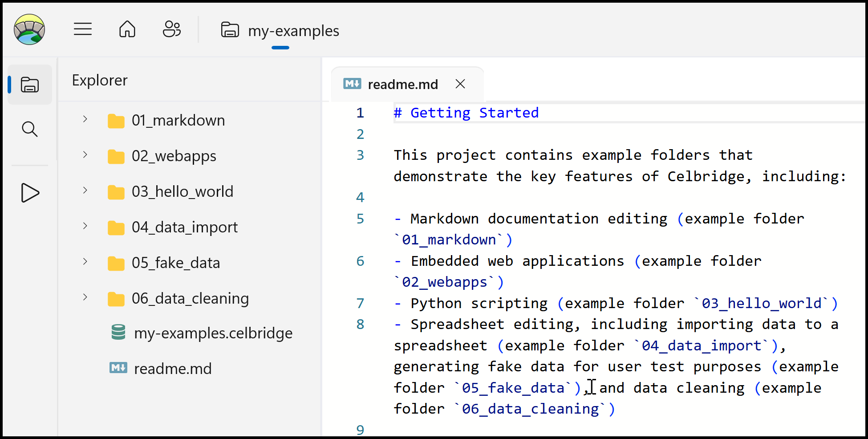Click the markdown icon on readme.md tab
This screenshot has width=868, height=439.
(x=353, y=83)
